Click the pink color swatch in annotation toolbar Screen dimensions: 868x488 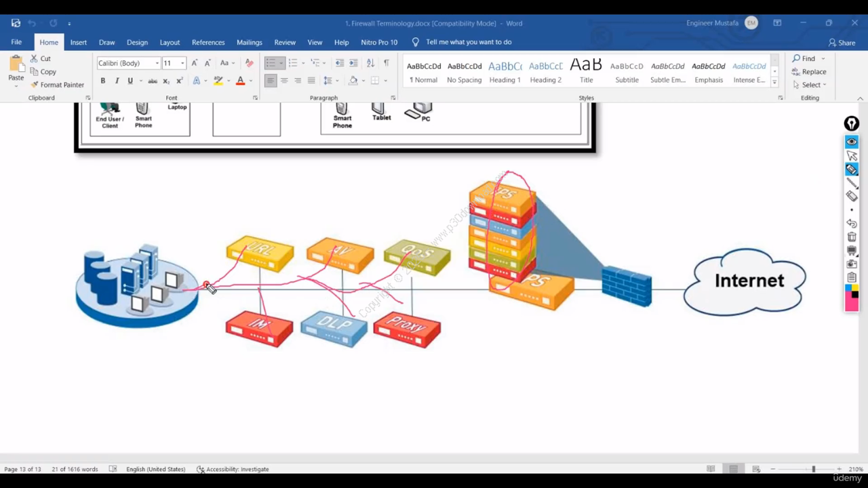pyautogui.click(x=852, y=304)
